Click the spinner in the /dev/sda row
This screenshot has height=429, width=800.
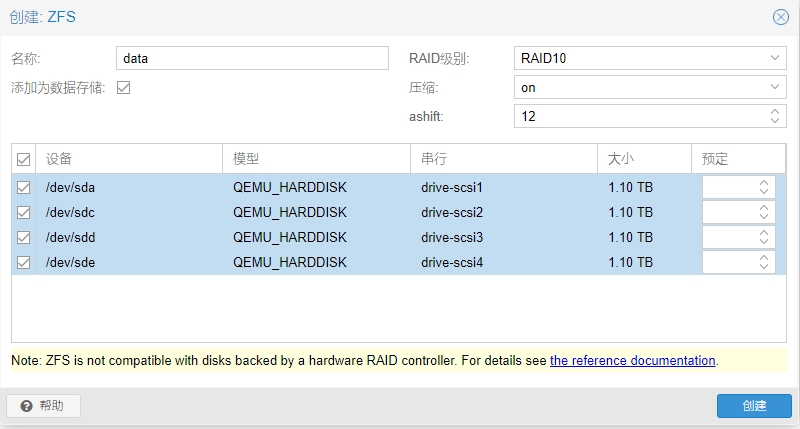pos(764,187)
